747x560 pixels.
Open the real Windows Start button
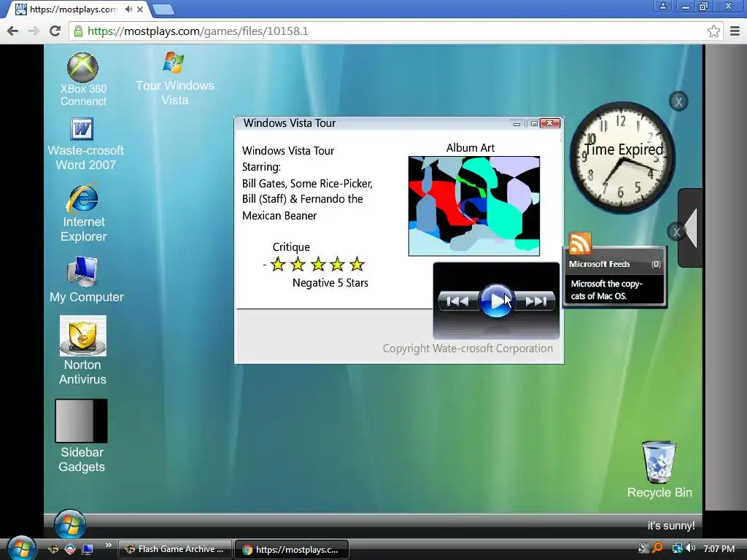tap(20, 548)
